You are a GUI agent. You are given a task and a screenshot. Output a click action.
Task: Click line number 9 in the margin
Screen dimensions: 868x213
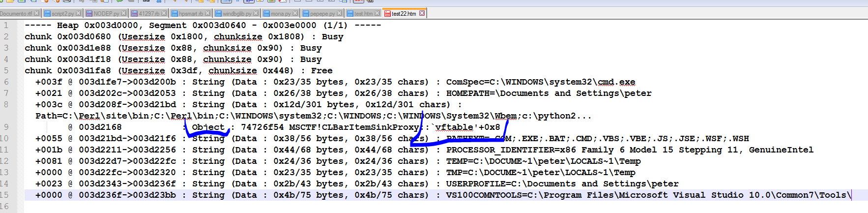[x=6, y=127]
